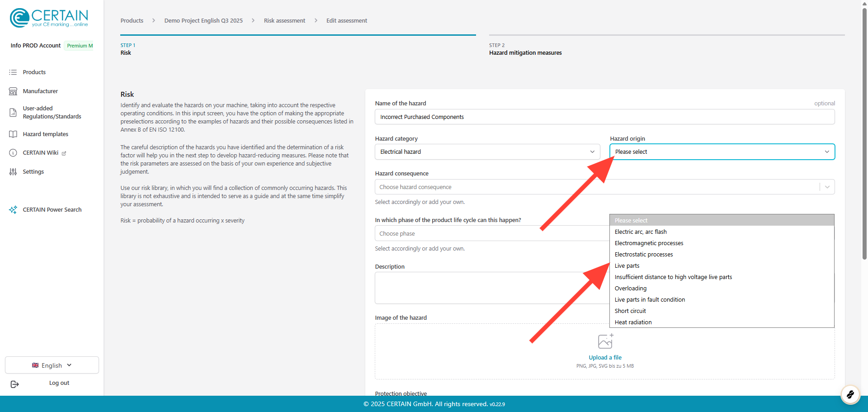Click Log out

pyautogui.click(x=59, y=383)
